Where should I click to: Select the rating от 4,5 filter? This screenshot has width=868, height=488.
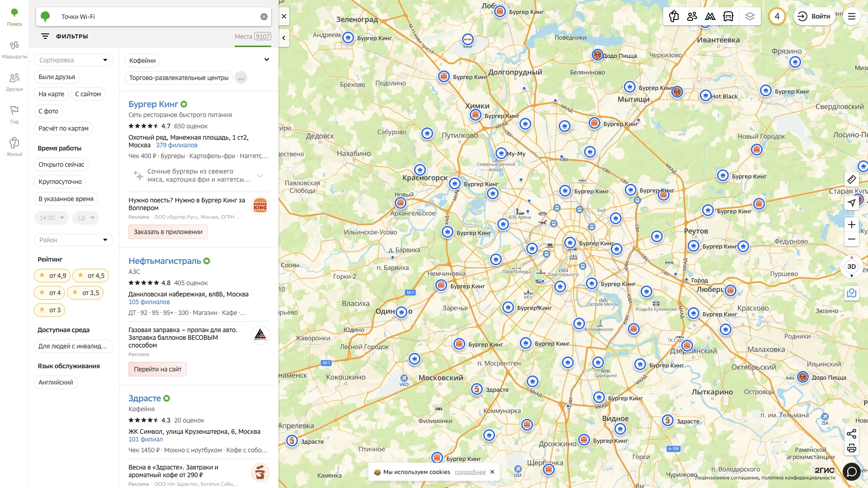coord(91,276)
